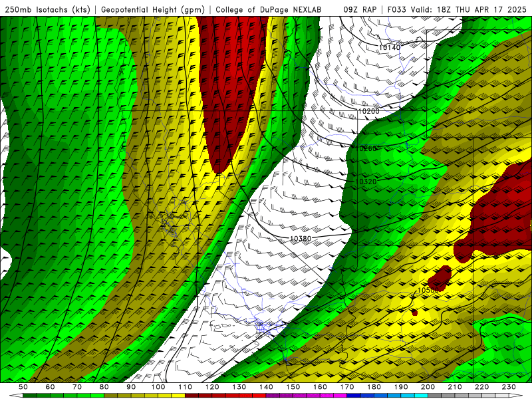Click the 80 value on the color scale

[x=104, y=387]
